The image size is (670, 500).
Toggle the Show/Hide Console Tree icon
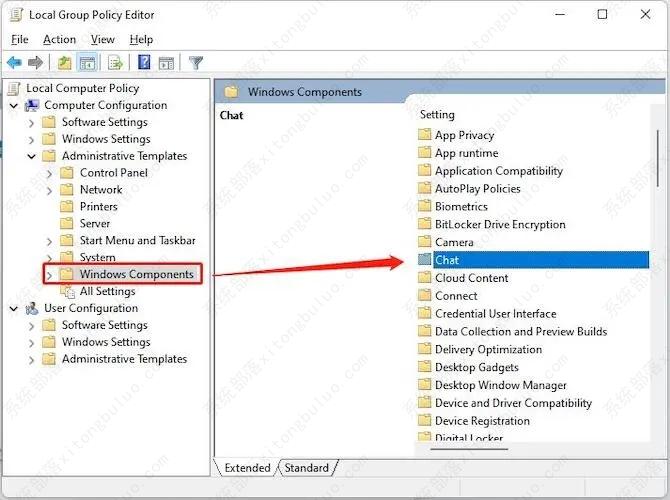[88, 63]
